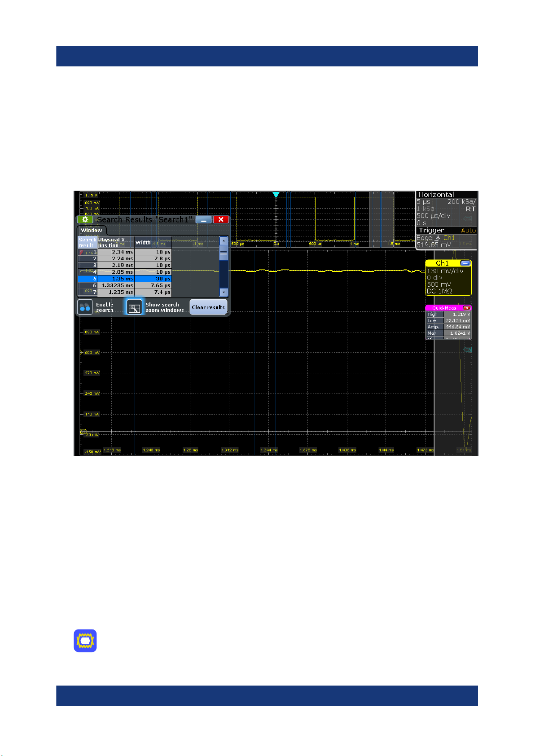Click the Amp. measurement value 996.84 mV
The image size is (535, 756).
pos(457,327)
